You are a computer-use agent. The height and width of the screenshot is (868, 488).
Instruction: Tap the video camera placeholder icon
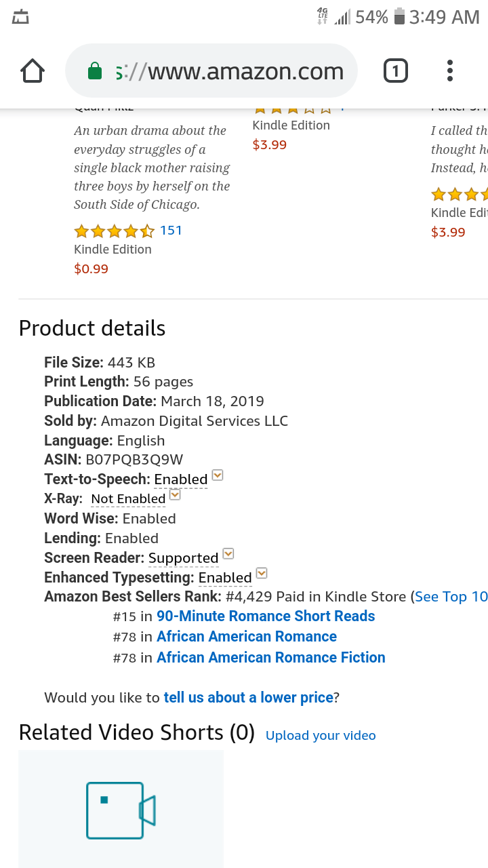[121, 810]
